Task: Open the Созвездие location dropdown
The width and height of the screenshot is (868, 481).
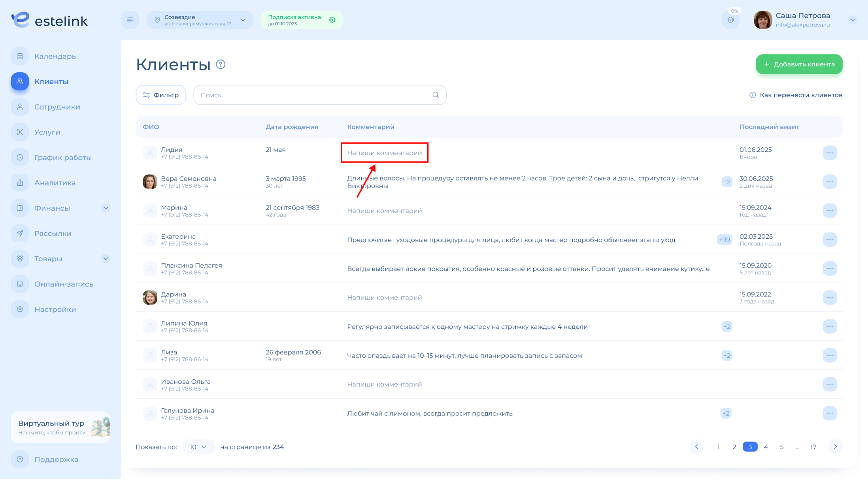Action: tap(200, 20)
